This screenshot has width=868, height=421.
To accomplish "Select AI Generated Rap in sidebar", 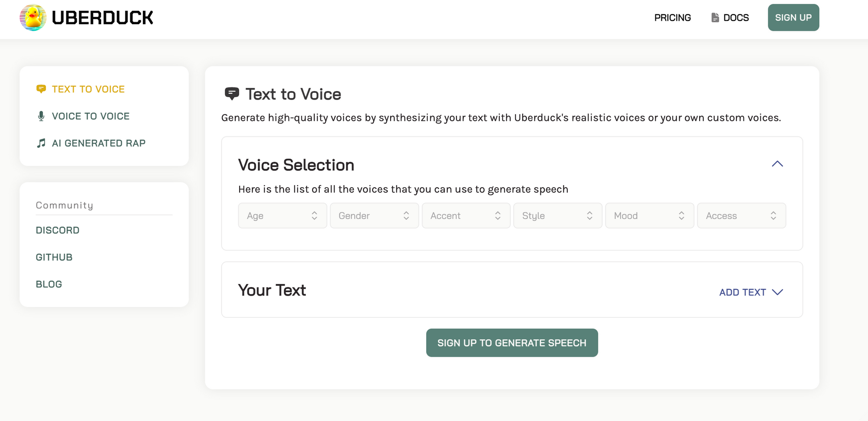I will pos(99,143).
